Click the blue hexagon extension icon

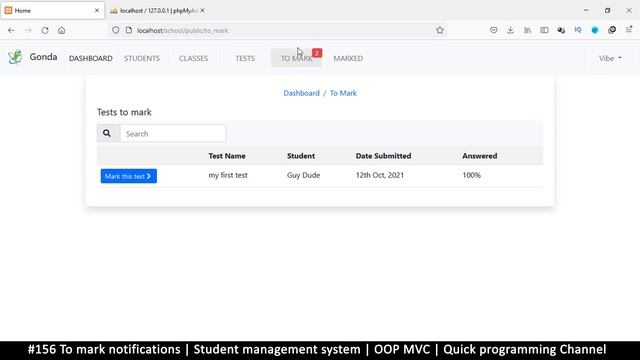click(595, 30)
